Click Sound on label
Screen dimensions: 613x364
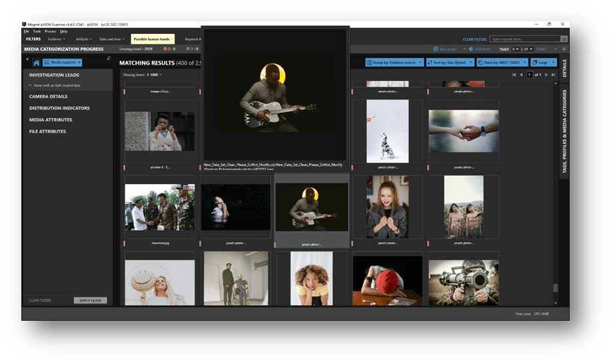coord(482,49)
